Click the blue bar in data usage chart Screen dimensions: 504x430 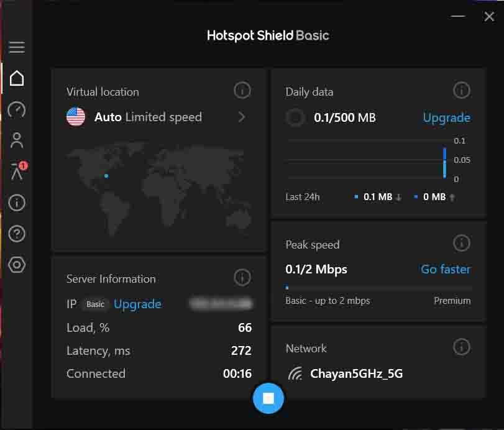(x=444, y=163)
